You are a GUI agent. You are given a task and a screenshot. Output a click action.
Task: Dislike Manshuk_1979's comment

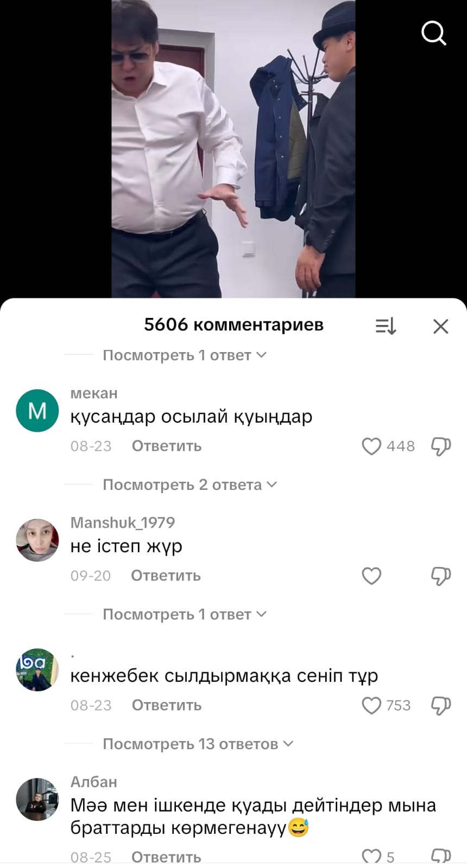pyautogui.click(x=441, y=576)
